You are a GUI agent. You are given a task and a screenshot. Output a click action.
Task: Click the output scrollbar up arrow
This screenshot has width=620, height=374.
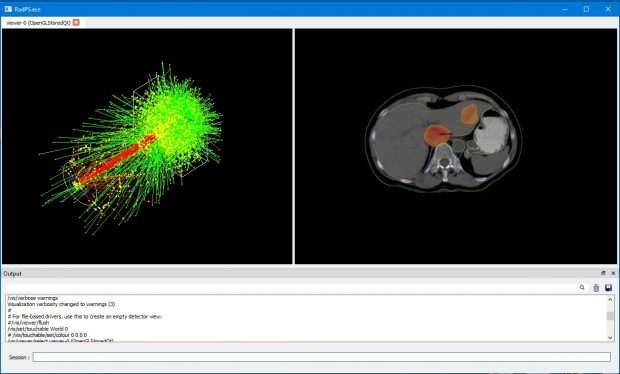[610, 299]
